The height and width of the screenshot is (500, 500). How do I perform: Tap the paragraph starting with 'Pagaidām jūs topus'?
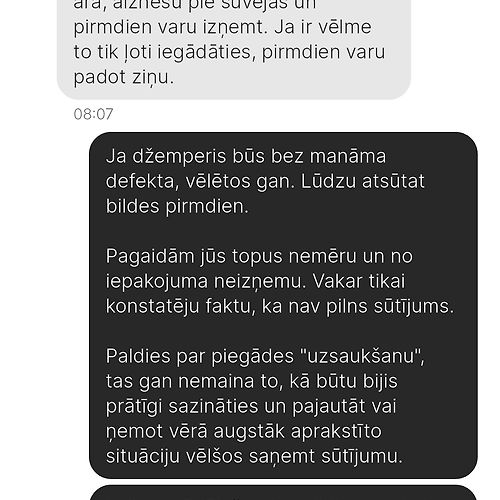click(280, 281)
